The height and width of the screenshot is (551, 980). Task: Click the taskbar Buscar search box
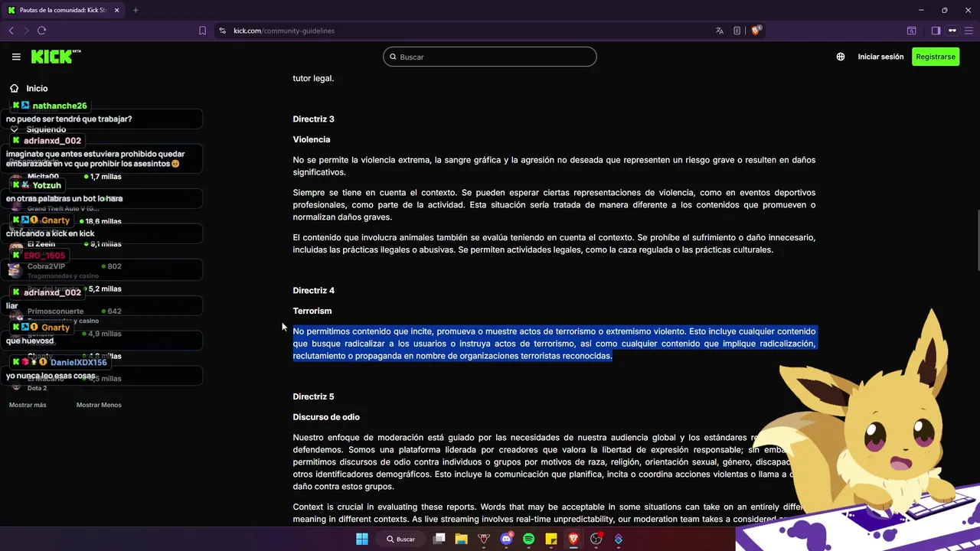(401, 539)
